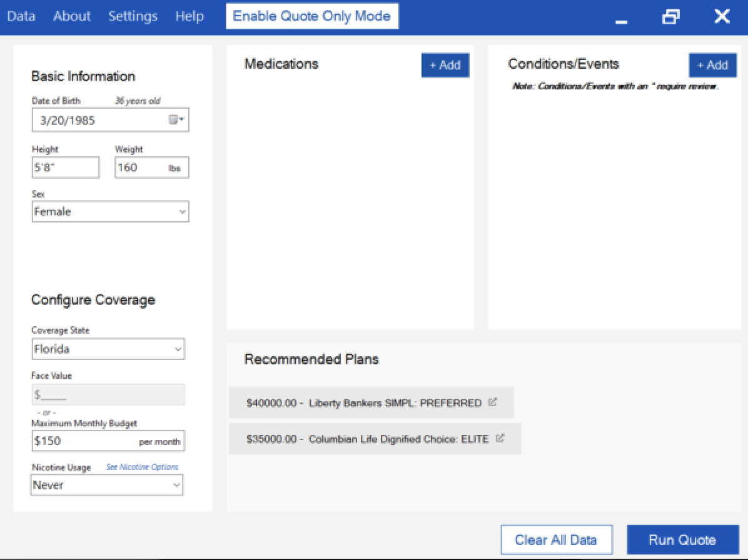Add a new medication

(x=445, y=65)
